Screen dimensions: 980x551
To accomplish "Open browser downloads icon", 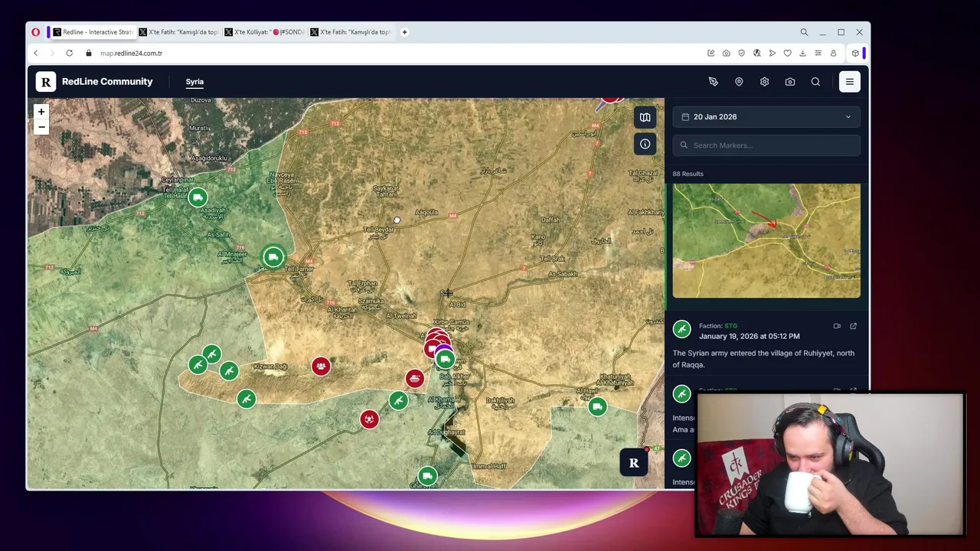I will (x=802, y=54).
